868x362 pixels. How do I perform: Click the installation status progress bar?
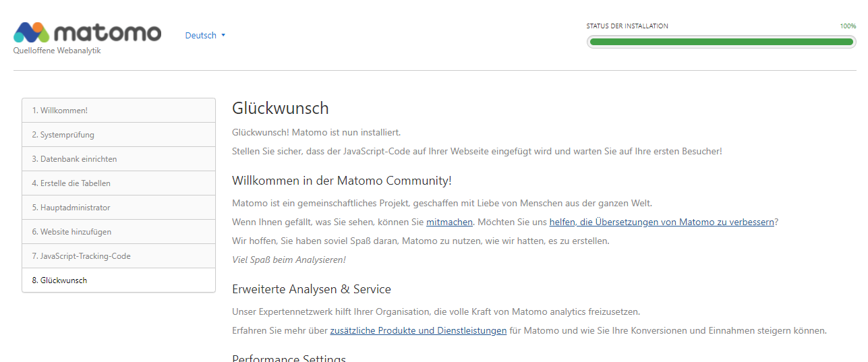(x=721, y=42)
